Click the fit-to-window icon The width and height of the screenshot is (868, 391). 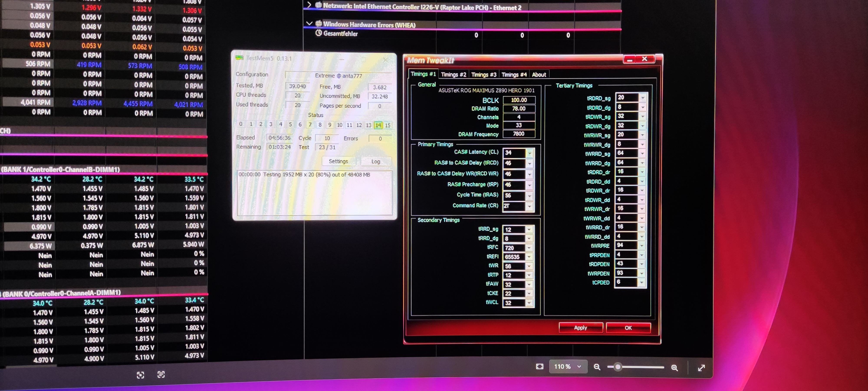(539, 367)
